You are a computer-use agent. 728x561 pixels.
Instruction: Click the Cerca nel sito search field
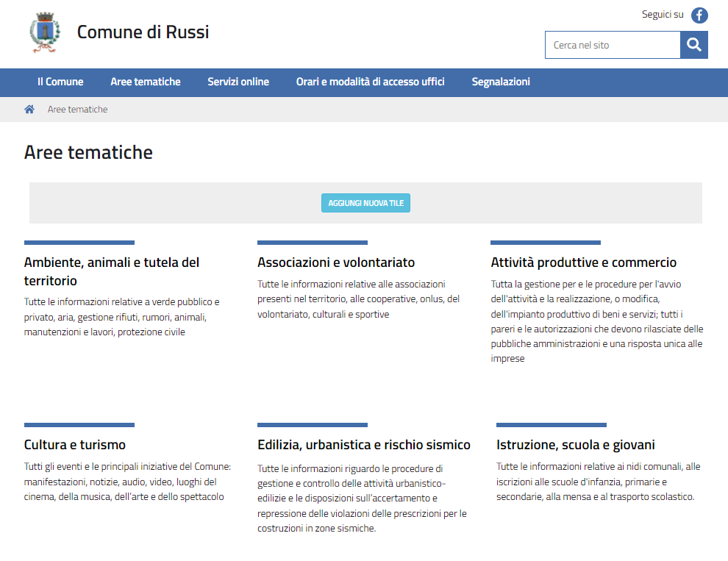612,45
